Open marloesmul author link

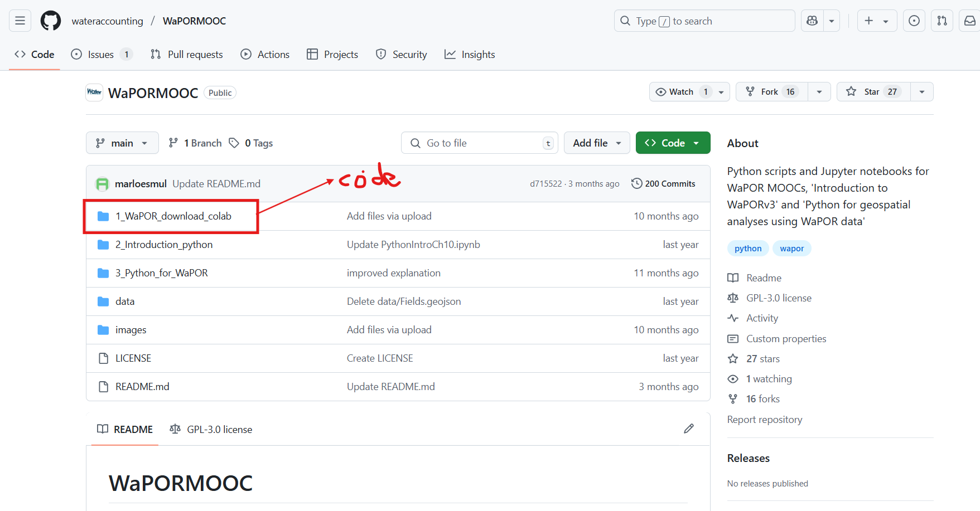141,184
